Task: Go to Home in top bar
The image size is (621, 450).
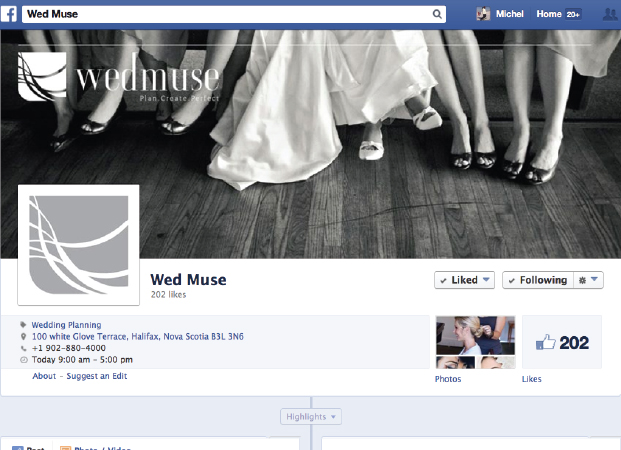Action: point(549,14)
